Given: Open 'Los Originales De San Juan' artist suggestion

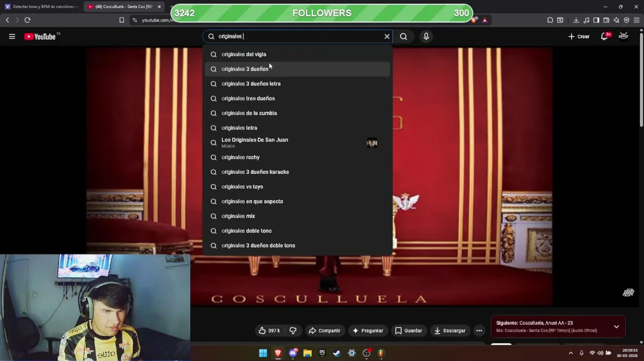Looking at the screenshot, I should click(298, 142).
